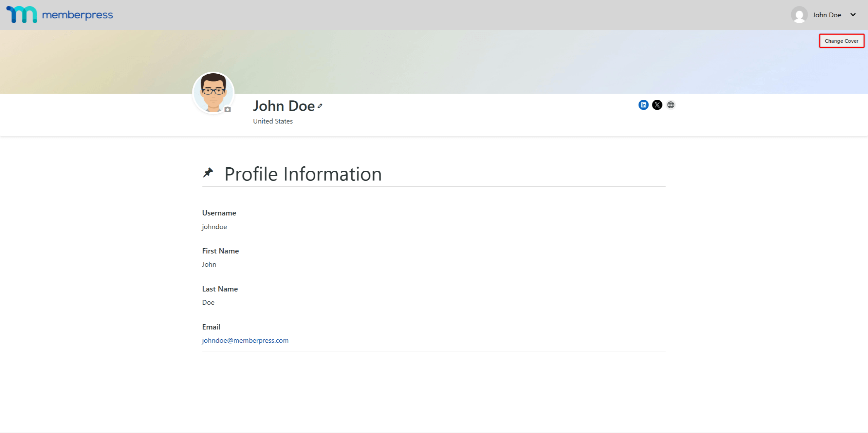
Task: Click the large John Doe profile name
Action: [284, 106]
